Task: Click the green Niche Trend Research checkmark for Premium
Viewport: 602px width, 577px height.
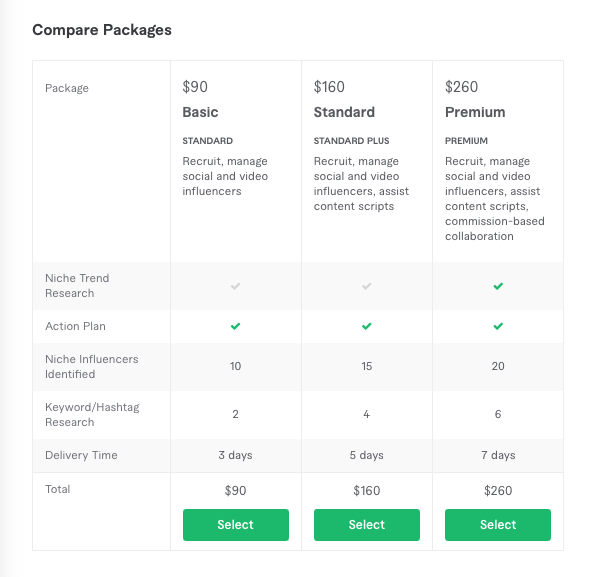Action: [498, 286]
